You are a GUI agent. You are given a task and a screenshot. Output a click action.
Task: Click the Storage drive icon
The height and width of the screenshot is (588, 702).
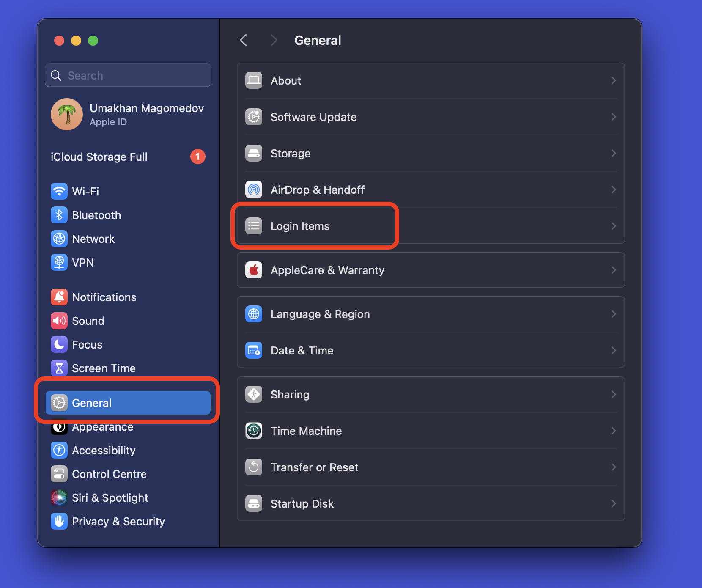254,153
